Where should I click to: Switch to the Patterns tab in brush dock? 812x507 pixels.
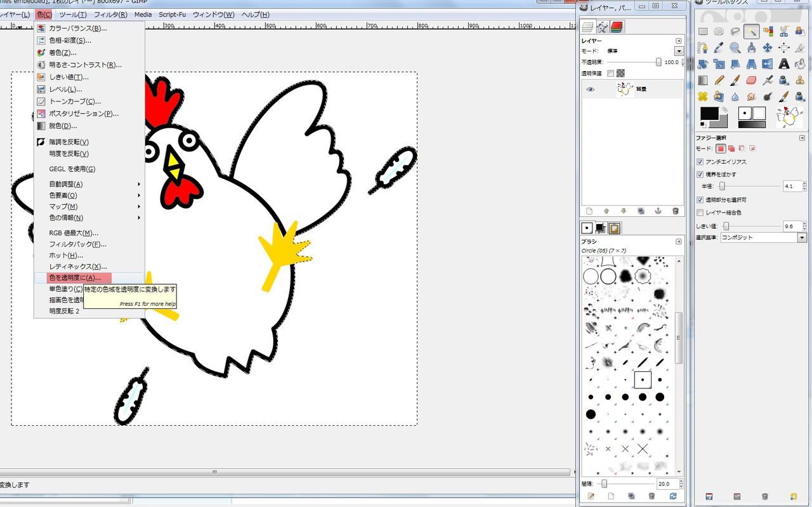(614, 228)
